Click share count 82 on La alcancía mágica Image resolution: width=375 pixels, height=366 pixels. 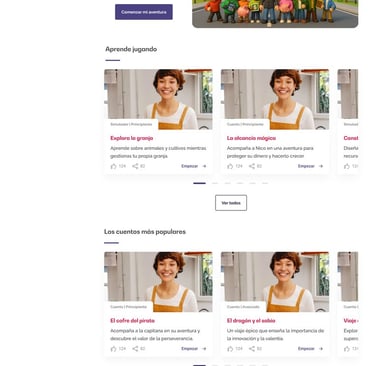pos(259,166)
